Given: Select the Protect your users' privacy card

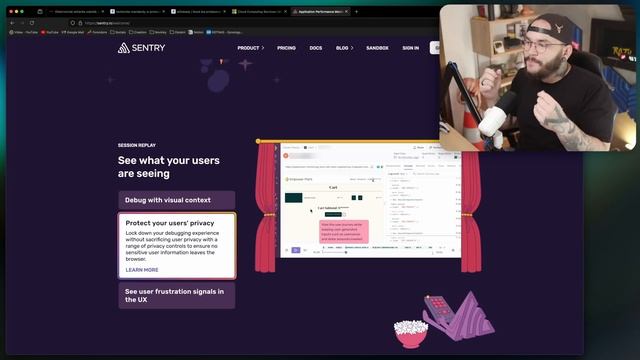Looking at the screenshot, I should 177,245.
